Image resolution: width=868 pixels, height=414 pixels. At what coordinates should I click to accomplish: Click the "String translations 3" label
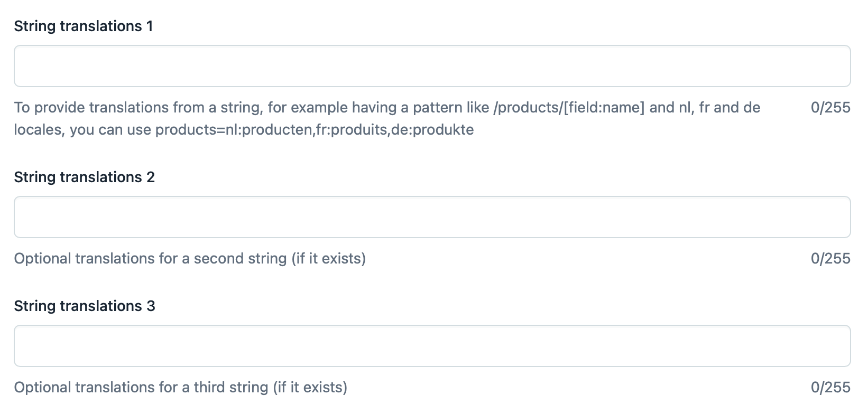(84, 306)
